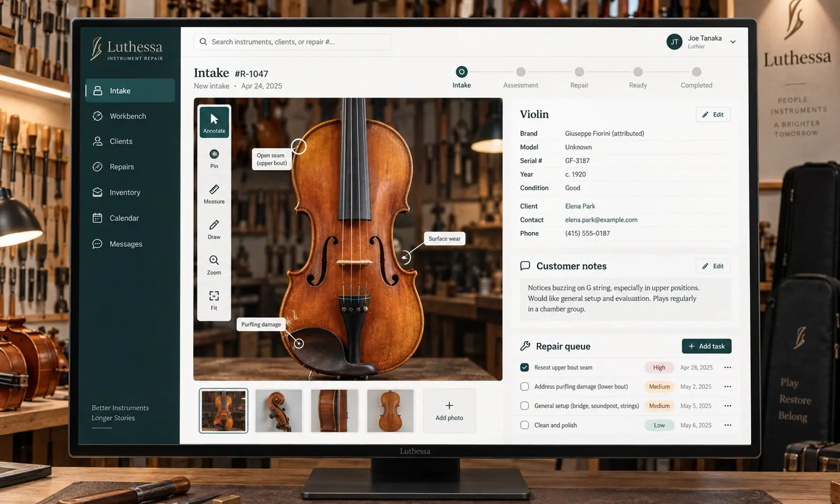Click the High priority badge
Image resolution: width=840 pixels, height=504 pixels.
[x=659, y=367]
